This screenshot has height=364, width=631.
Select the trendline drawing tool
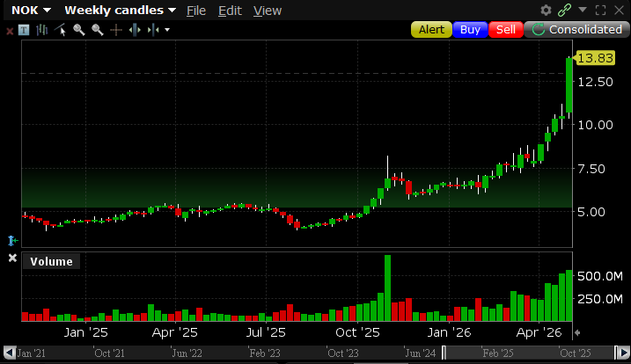[61, 30]
